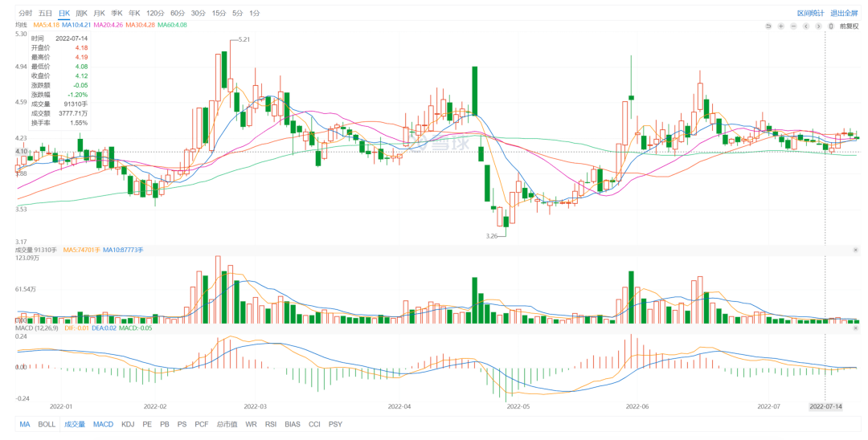This screenshot has height=440, width=868.
Task: Click the 区间统计 link
Action: (810, 14)
